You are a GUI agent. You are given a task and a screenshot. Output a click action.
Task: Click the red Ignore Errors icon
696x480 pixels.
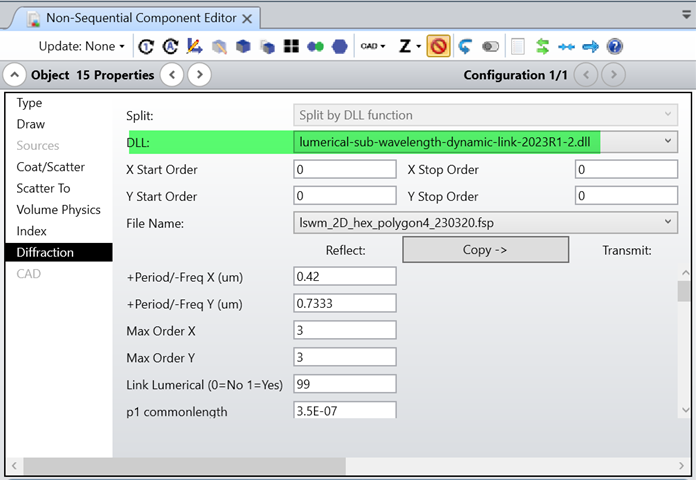(x=438, y=46)
